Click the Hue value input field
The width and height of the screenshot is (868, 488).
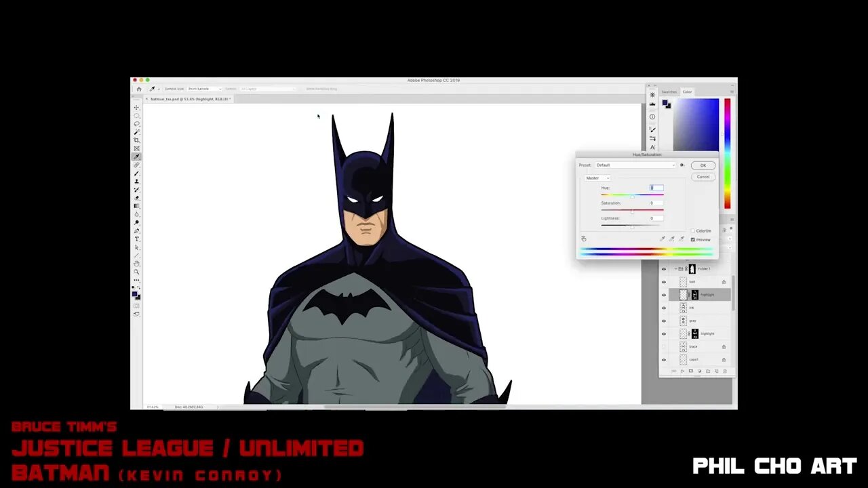tap(656, 188)
